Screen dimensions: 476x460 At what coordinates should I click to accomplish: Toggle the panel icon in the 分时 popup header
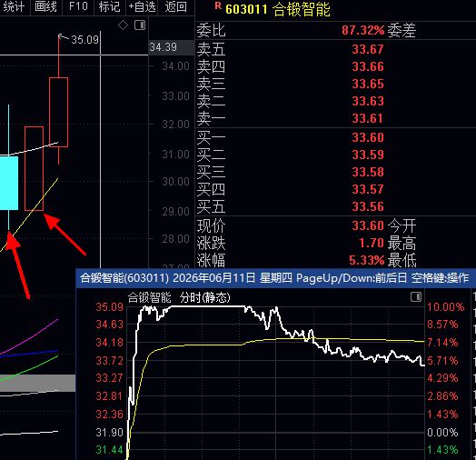coord(416,296)
